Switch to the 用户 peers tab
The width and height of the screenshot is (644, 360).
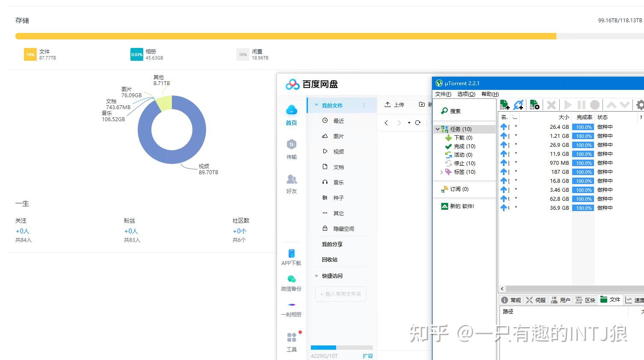561,300
